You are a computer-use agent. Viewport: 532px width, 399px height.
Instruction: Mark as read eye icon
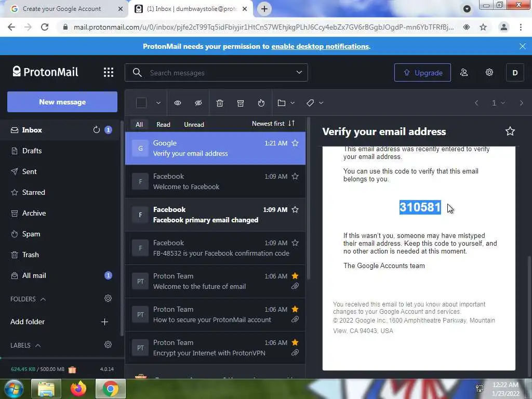click(x=178, y=103)
